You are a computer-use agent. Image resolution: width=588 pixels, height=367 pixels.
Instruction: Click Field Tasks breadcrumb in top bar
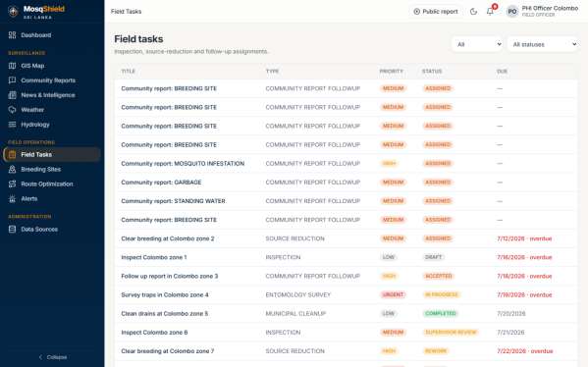126,12
